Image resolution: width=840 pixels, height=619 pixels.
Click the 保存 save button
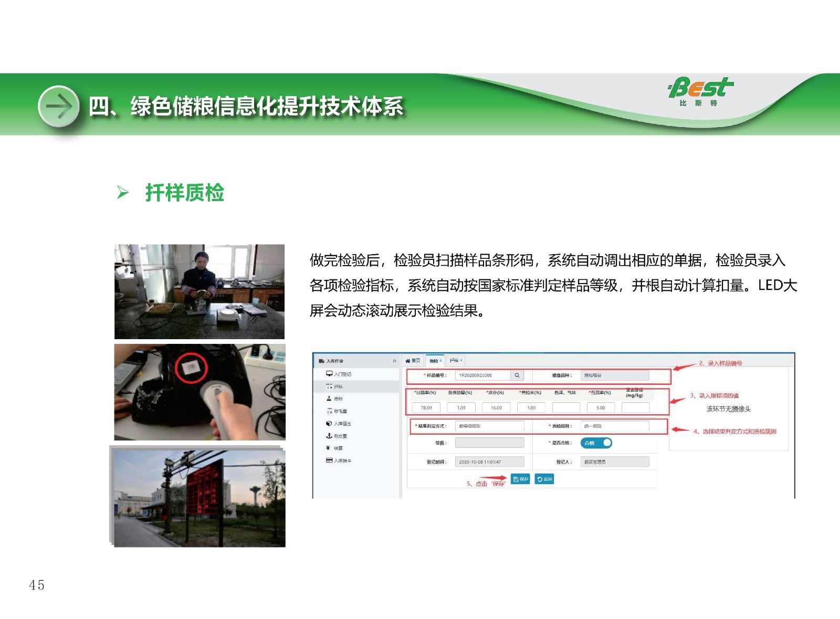pyautogui.click(x=520, y=479)
